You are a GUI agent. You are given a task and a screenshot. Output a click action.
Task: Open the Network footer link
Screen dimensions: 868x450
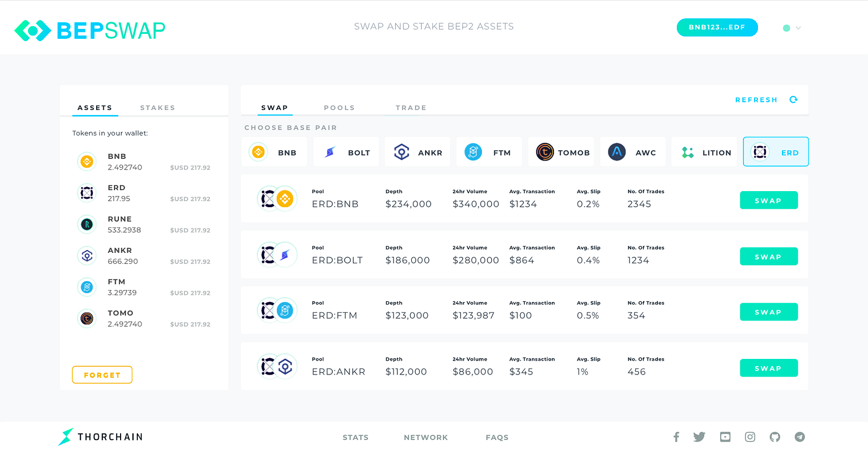click(426, 437)
